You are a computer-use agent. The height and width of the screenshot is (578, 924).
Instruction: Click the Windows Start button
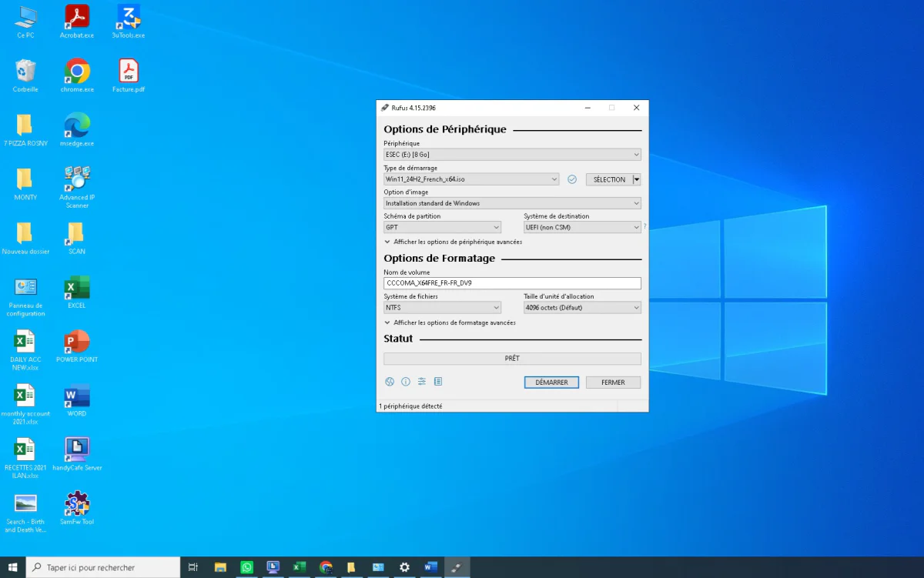[13, 567]
